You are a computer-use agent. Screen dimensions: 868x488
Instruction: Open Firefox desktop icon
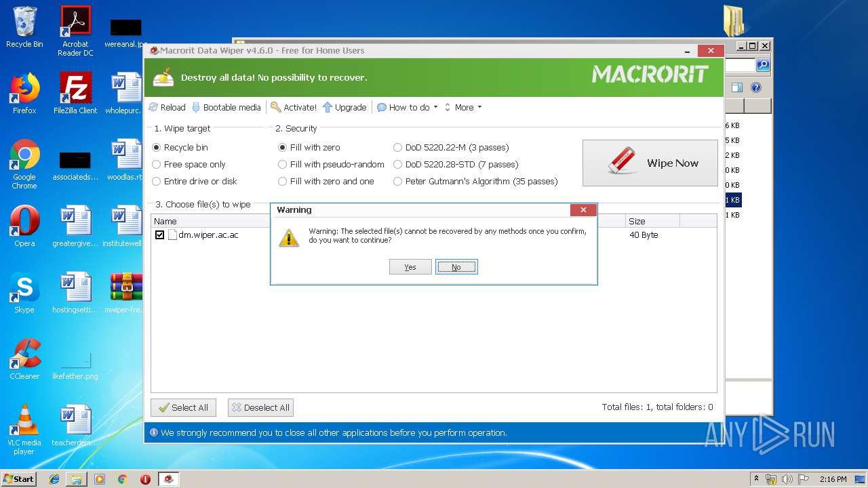pos(24,94)
